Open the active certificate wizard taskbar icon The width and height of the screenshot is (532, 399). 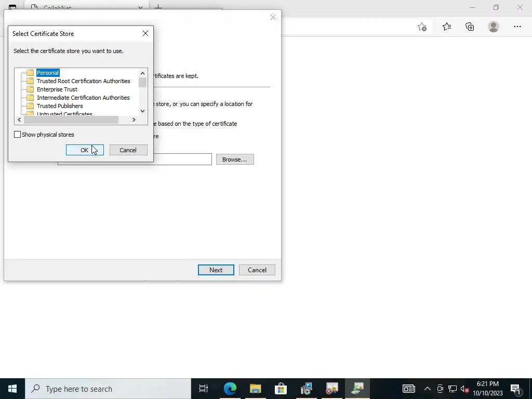click(x=357, y=389)
